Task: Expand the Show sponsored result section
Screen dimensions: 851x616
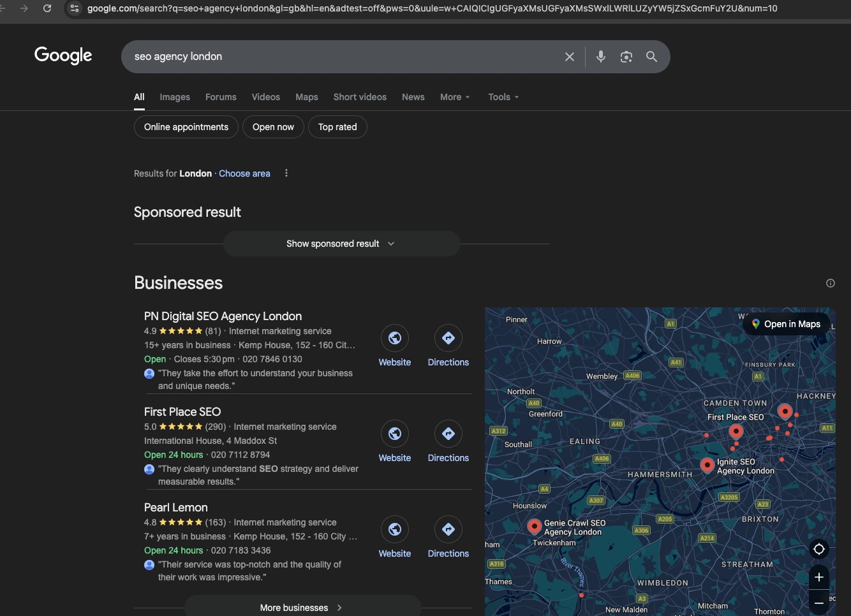Action: pyautogui.click(x=341, y=244)
